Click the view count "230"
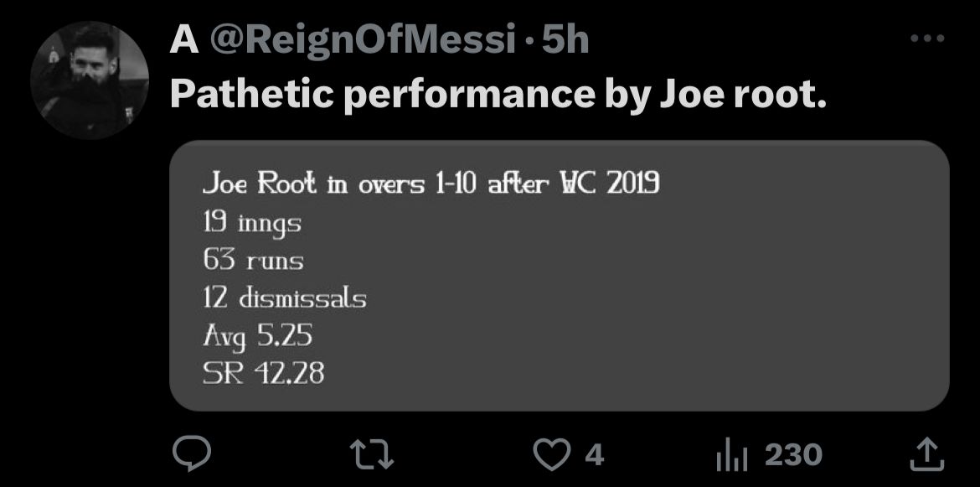Viewport: 980px width, 487px height. [x=793, y=455]
